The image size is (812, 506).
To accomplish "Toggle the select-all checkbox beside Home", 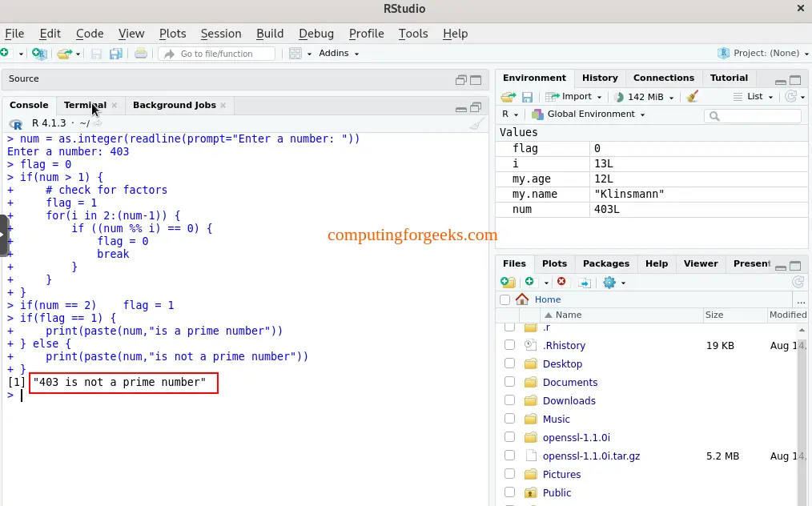I will (505, 300).
